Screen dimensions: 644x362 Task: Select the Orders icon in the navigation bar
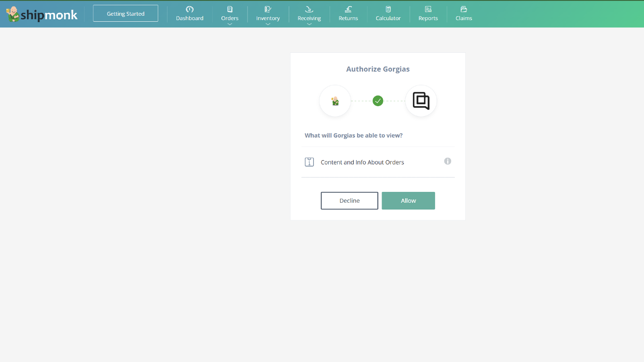pos(229,10)
